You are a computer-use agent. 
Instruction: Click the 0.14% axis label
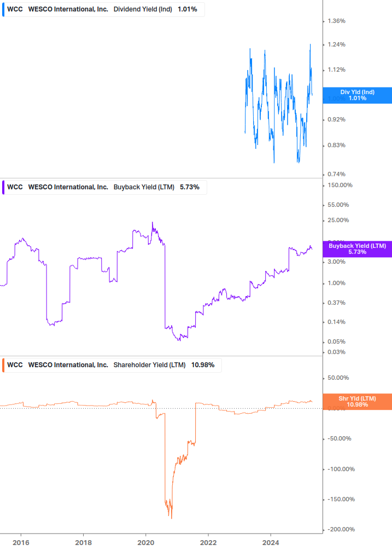click(336, 322)
